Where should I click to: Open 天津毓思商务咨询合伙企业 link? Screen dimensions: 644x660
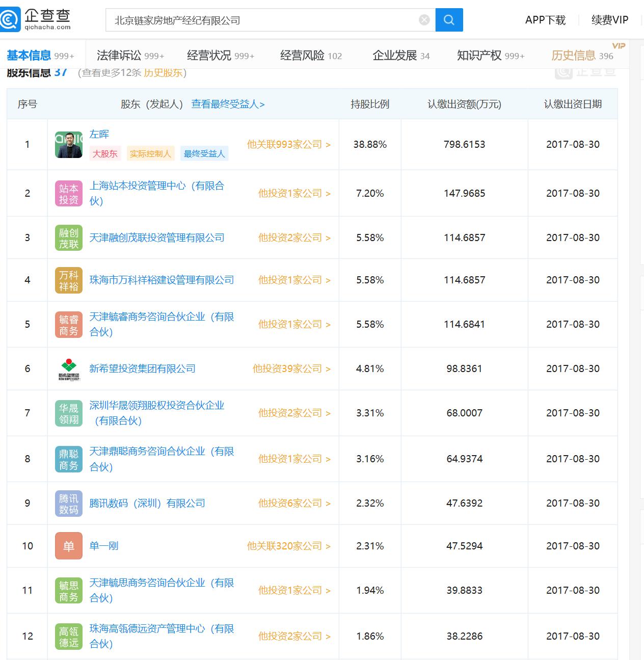(162, 590)
